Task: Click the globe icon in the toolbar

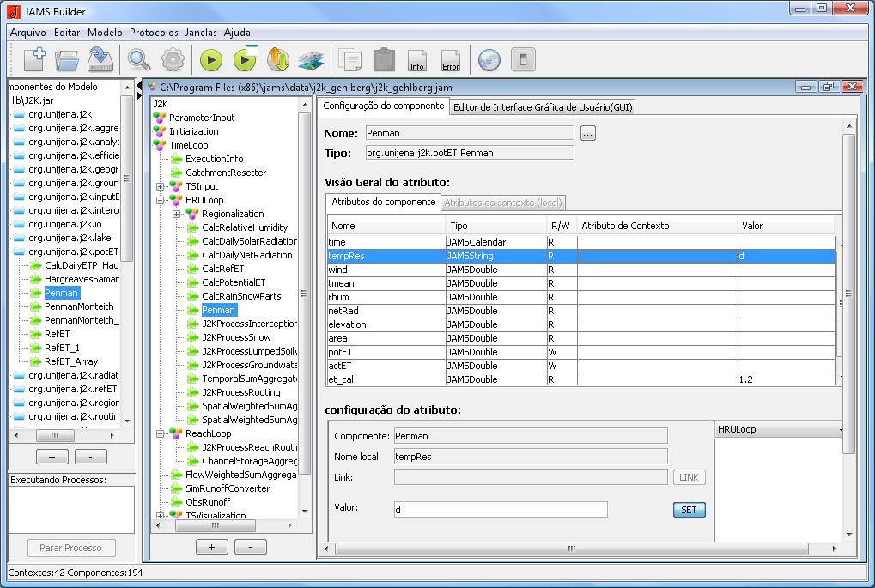Action: (x=489, y=60)
